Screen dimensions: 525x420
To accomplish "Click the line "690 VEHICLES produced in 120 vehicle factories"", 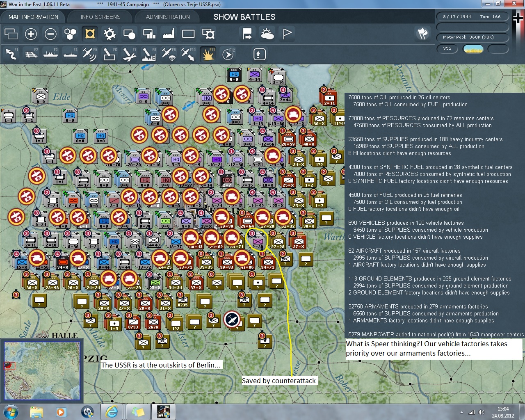I will 406,223.
